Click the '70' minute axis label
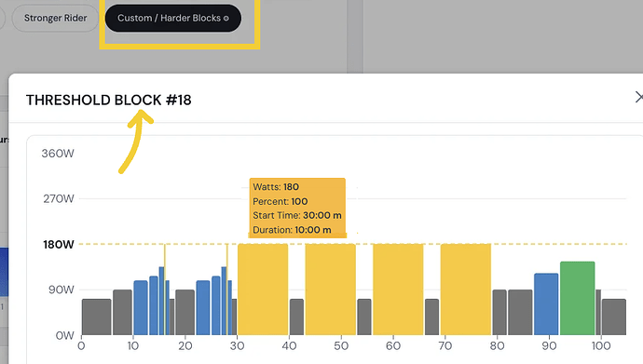Viewport: 643px width, 364px height. pyautogui.click(x=445, y=346)
